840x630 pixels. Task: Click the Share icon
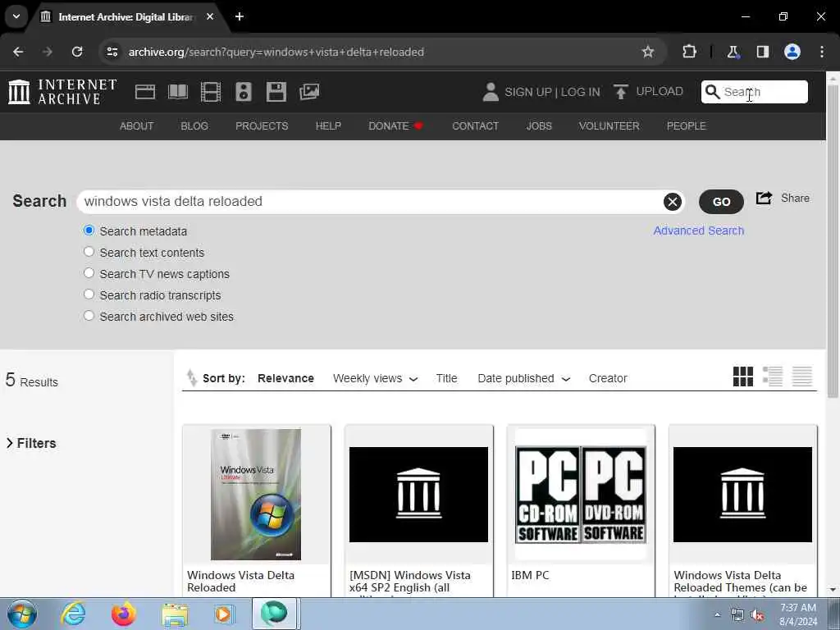pyautogui.click(x=764, y=198)
